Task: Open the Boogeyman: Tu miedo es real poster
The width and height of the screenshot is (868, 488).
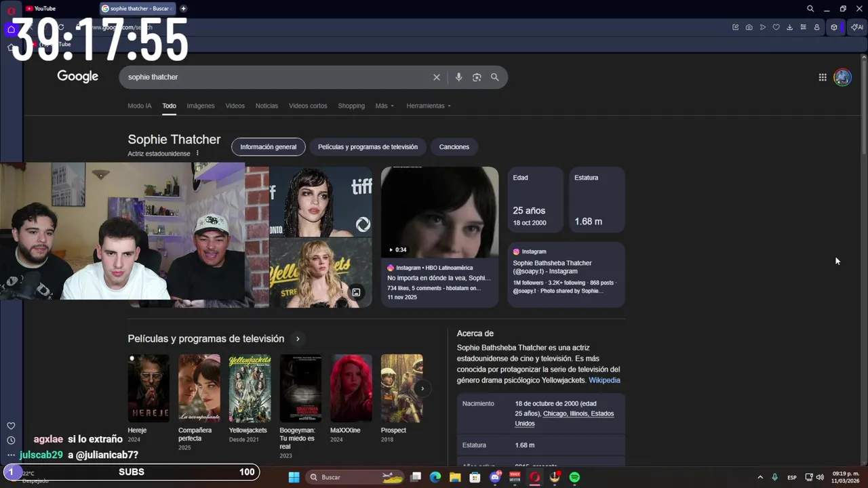Action: point(300,388)
